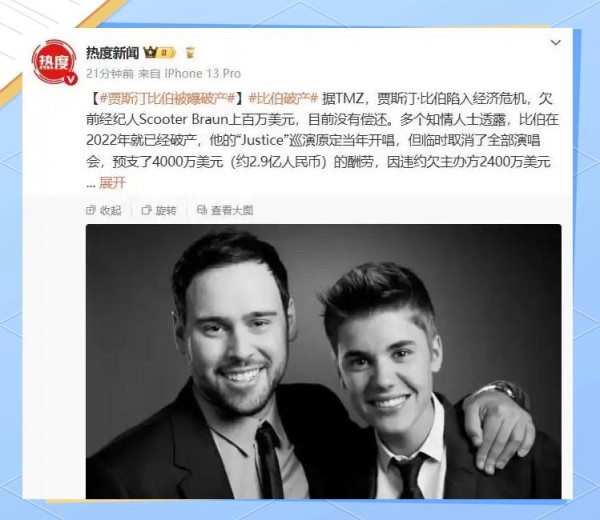Click the small cup badge after the crown
The height and width of the screenshot is (520, 600).
190,52
